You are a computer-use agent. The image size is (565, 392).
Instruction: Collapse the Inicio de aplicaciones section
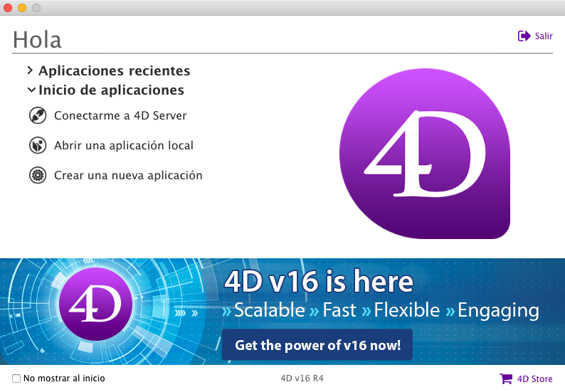(31, 90)
